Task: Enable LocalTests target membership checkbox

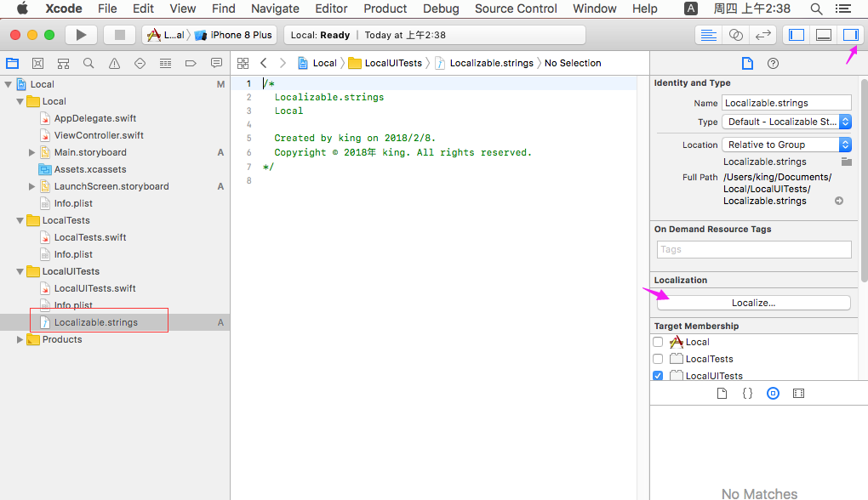Action: (x=658, y=359)
